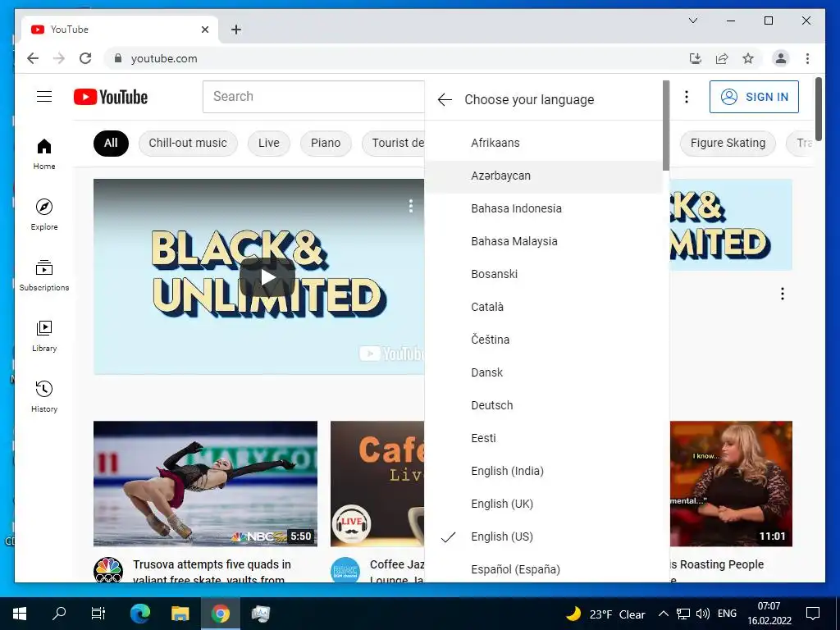Choose Bahasa Indonesia language
Viewport: 840px width, 630px height.
point(544,208)
